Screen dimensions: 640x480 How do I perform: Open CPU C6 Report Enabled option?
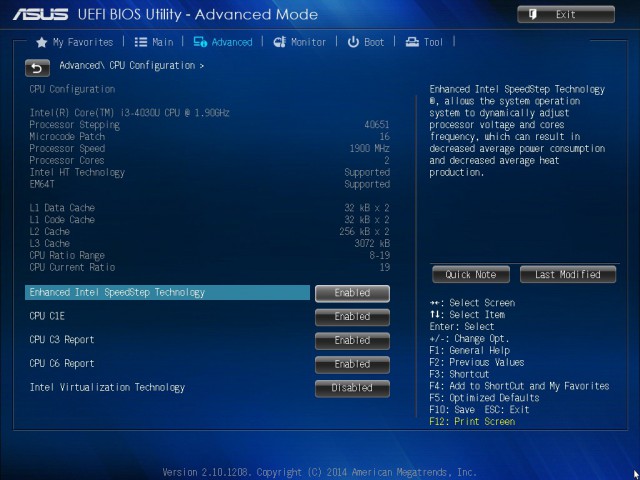tap(352, 364)
